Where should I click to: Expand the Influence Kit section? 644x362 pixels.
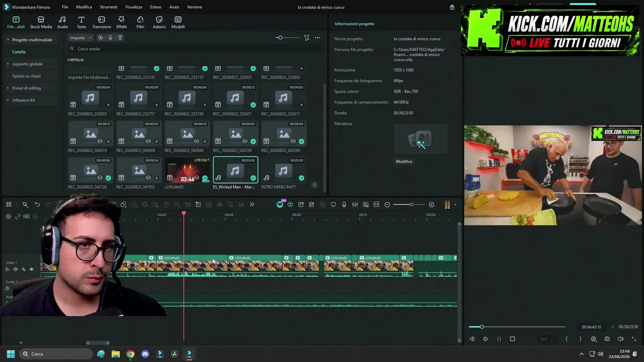(x=8, y=100)
